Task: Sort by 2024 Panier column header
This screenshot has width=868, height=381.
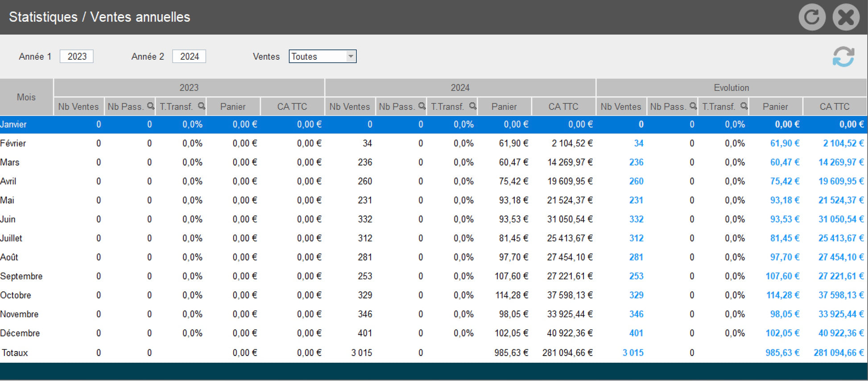Action: 504,107
